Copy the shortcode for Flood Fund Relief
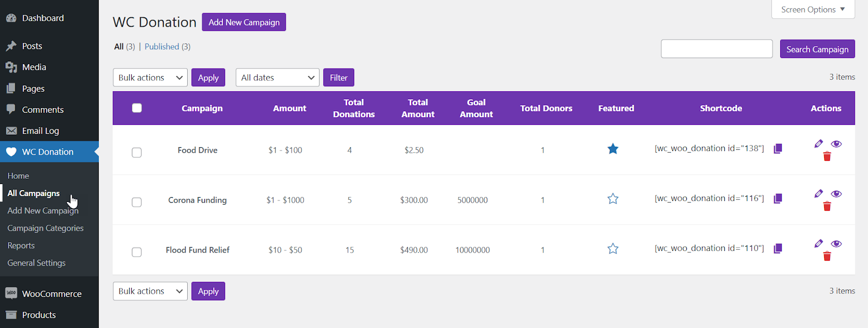 [777, 249]
